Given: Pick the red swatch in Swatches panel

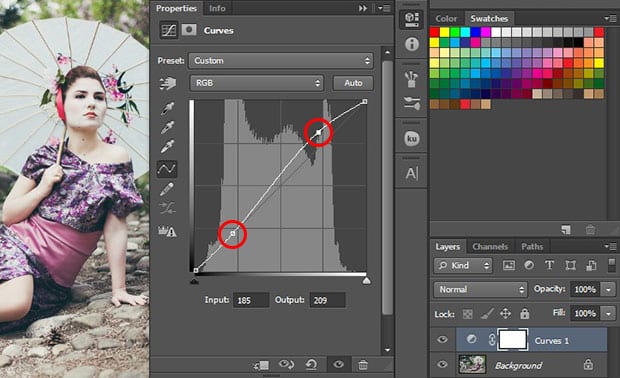Looking at the screenshot, I should (x=435, y=32).
